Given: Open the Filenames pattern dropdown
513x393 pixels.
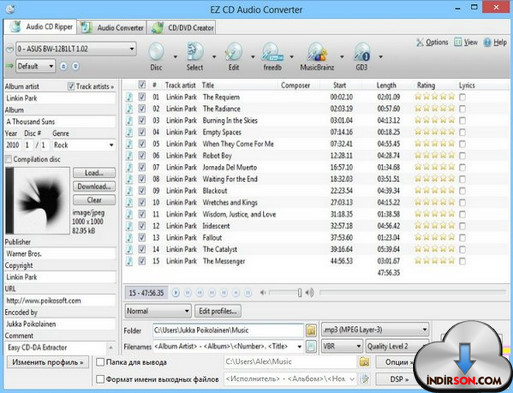Looking at the screenshot, I should [x=299, y=347].
